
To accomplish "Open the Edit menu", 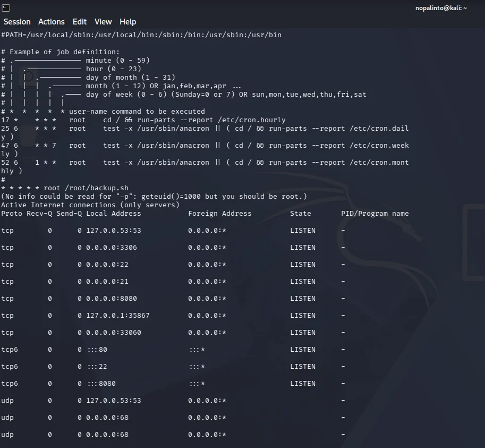I will (x=80, y=22).
